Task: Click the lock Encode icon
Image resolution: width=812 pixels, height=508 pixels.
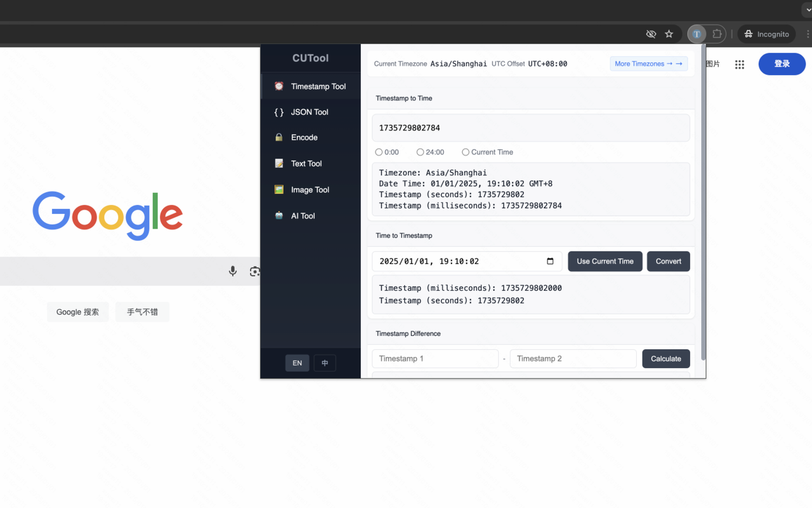Action: [x=279, y=137]
